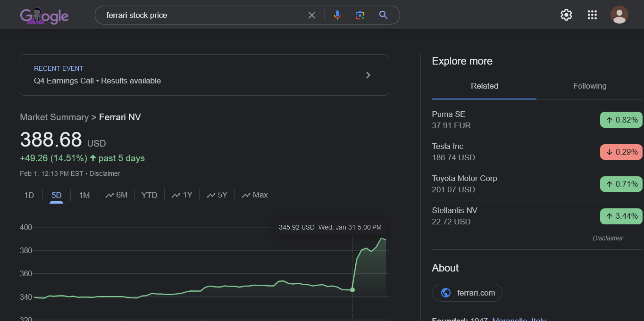The height and width of the screenshot is (321, 644).
Task: Open the Google logo homepage link
Action: [44, 16]
